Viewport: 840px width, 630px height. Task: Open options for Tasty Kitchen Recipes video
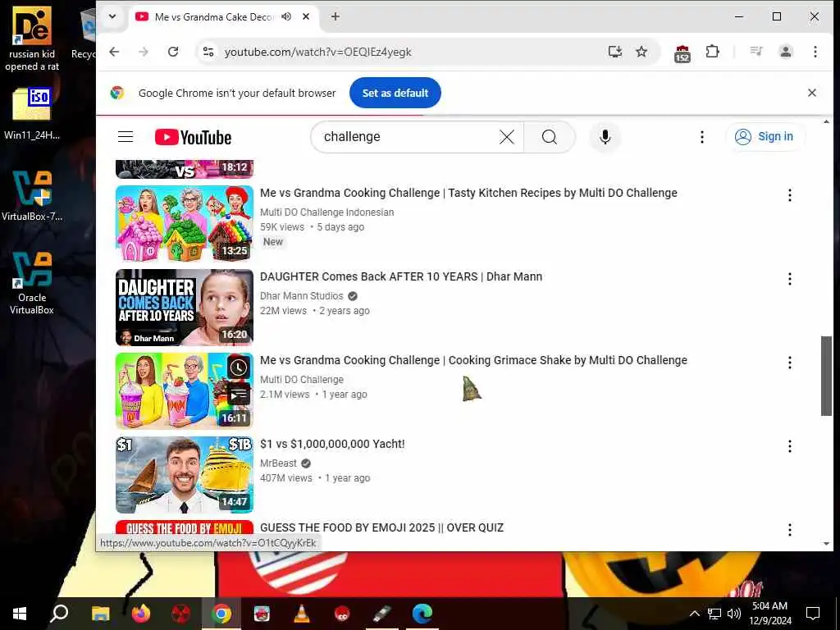click(x=789, y=195)
